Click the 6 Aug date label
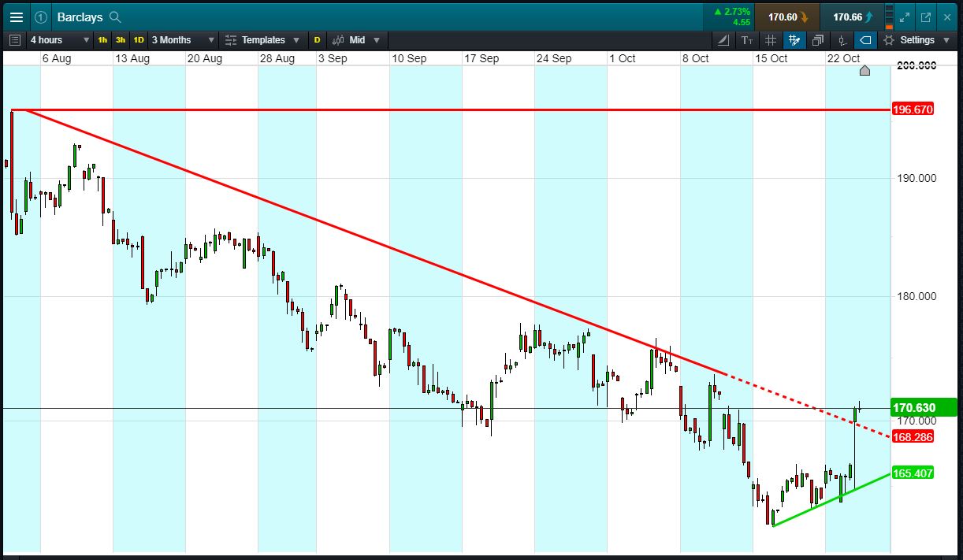 point(57,58)
